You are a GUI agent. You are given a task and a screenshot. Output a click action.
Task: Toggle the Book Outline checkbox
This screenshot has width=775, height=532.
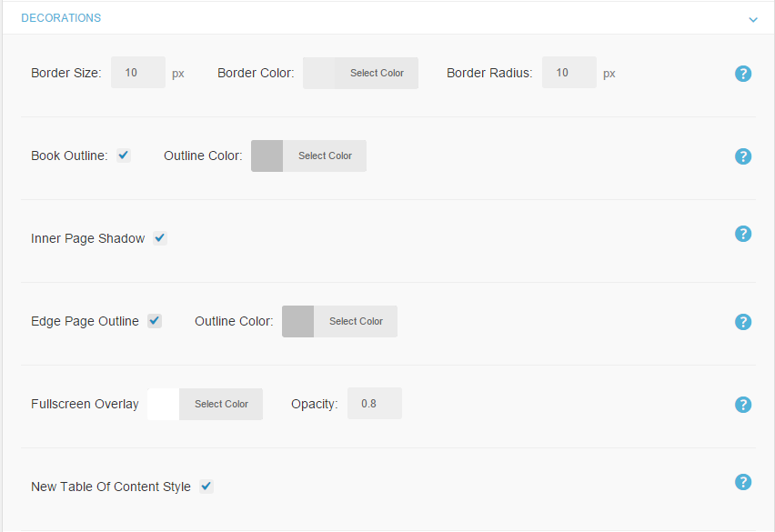tap(124, 156)
